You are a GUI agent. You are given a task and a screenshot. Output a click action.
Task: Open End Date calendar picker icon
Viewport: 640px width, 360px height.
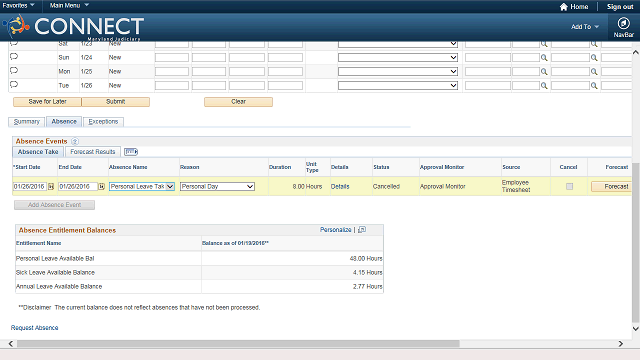pos(102,187)
